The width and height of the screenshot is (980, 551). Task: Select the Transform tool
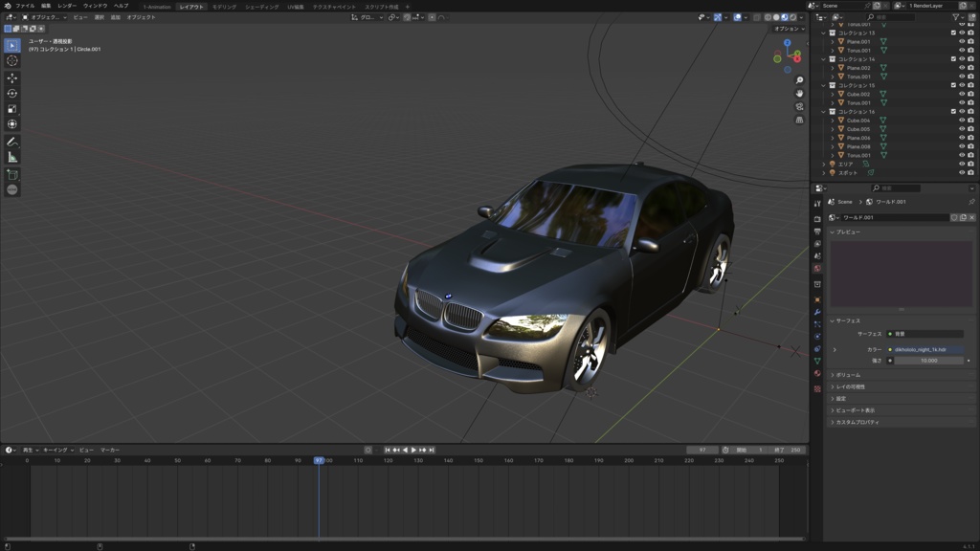click(x=11, y=123)
